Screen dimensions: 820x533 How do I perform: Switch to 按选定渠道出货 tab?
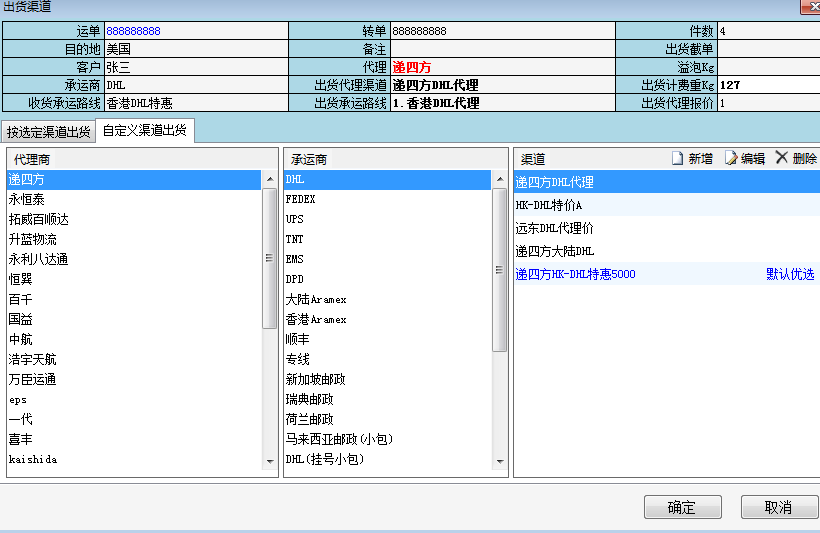(x=48, y=132)
